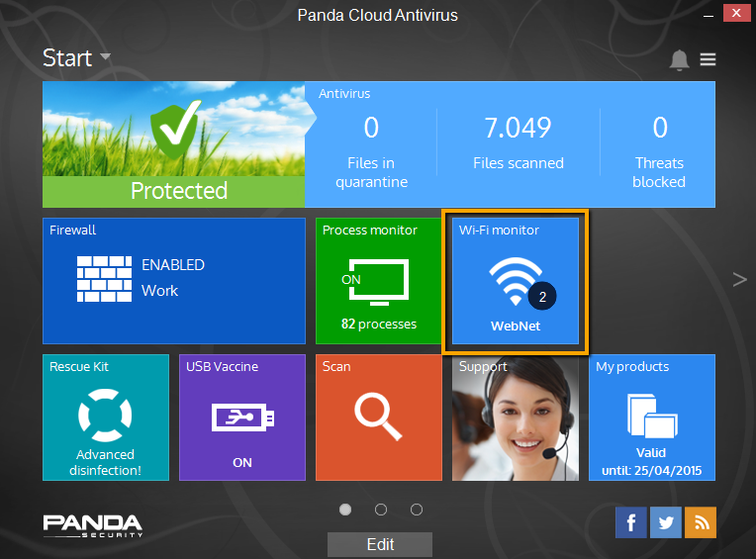Click the Wi-Fi badge showing 2
This screenshot has width=756, height=559.
[542, 297]
